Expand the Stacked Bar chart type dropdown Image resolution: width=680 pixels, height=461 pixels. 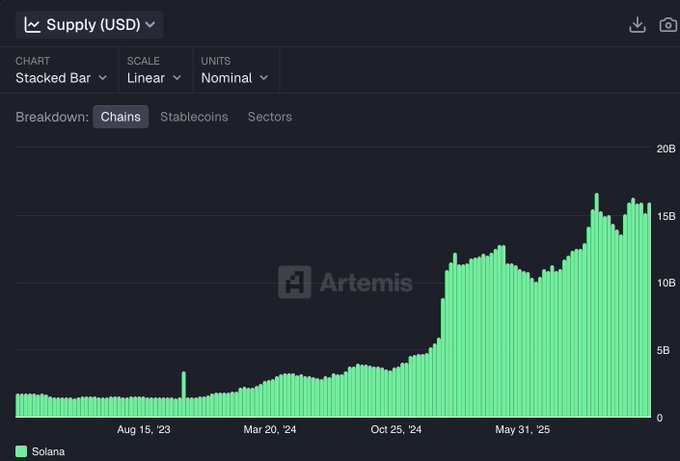click(x=61, y=77)
